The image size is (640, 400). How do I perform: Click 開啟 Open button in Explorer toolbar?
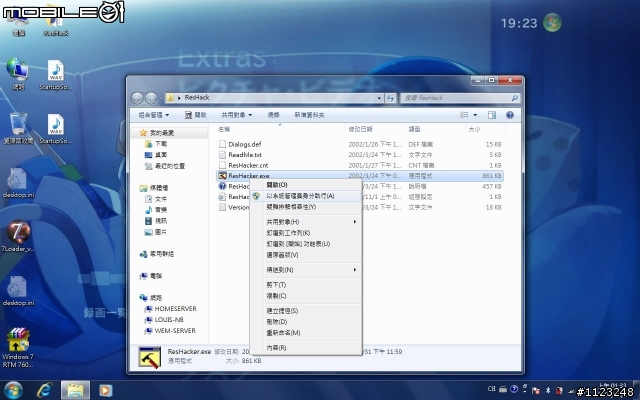coord(196,115)
